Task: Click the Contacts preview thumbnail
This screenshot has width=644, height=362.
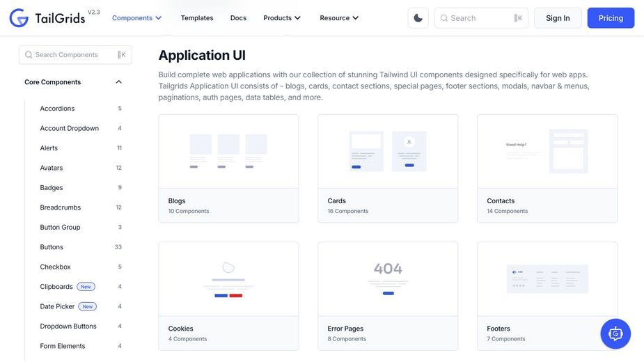Action: point(547,151)
